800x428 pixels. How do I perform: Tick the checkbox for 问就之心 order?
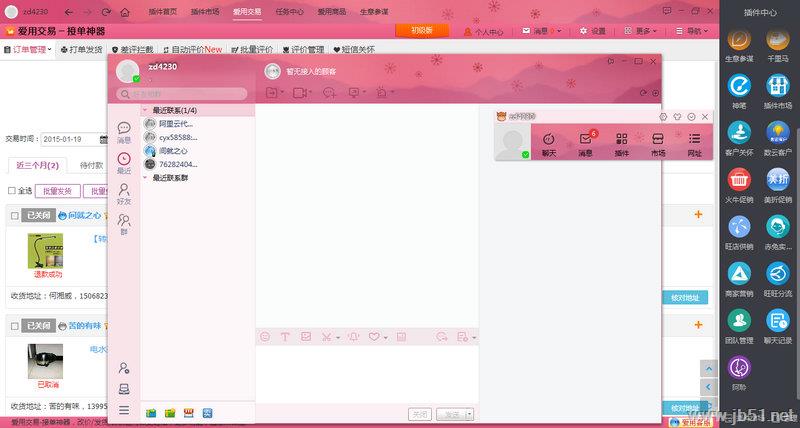[13, 215]
